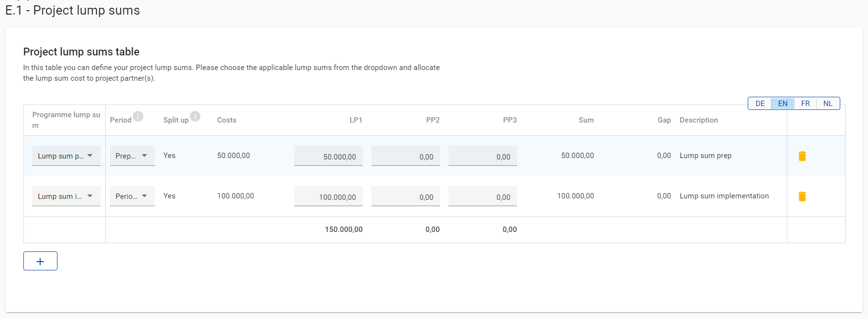Switch language to NL
Viewport: 868px width, 319px height.
[x=828, y=104]
